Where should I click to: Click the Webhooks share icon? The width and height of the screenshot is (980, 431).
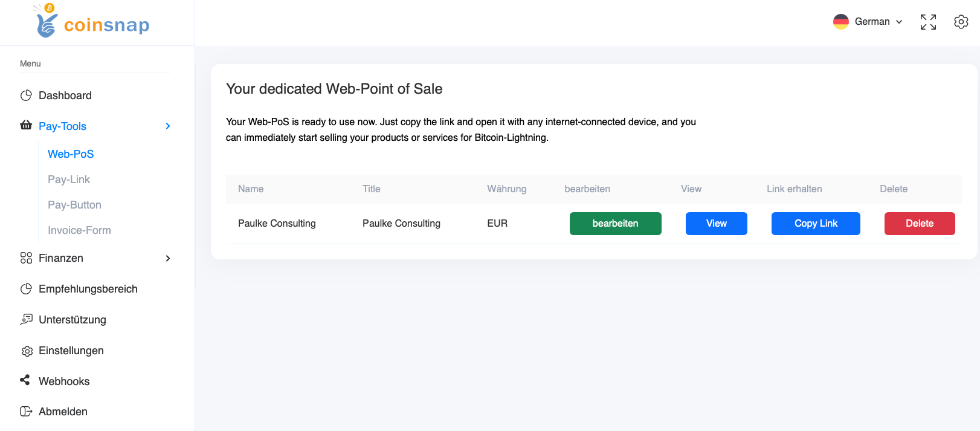(x=25, y=380)
